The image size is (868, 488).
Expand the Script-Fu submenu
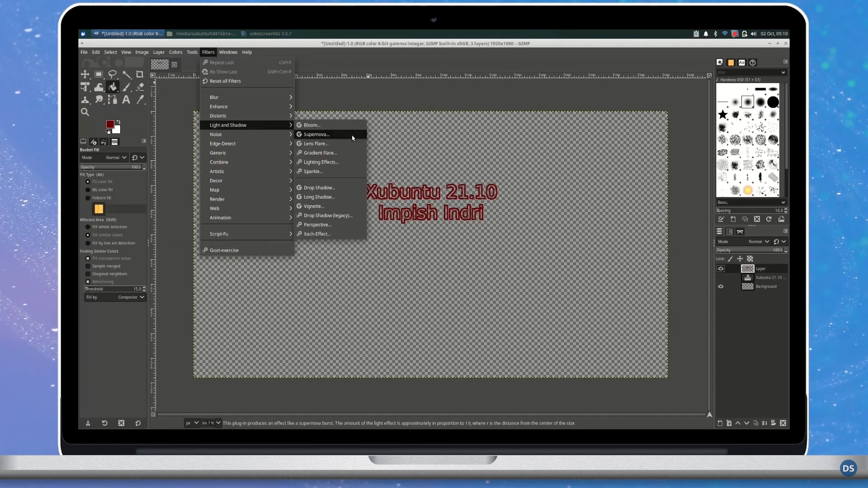(247, 234)
